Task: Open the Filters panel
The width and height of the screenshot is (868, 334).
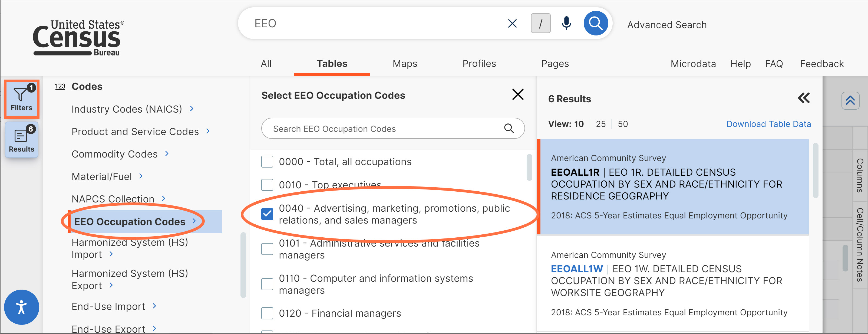Action: (21, 99)
